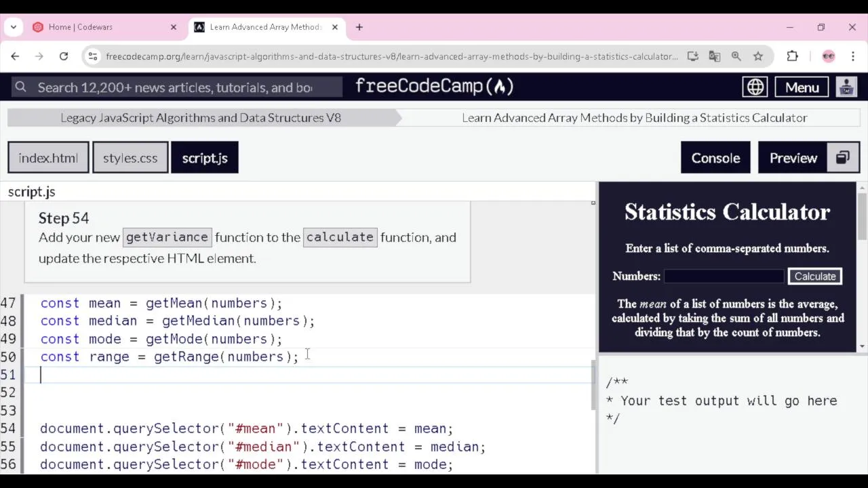Select the script.js editor tab

[205, 158]
